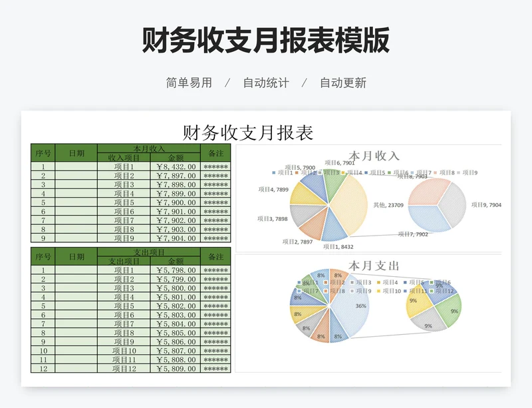The image size is (532, 408).
Task: Select the 项目1, 8432 pie data label
Action: [338, 247]
